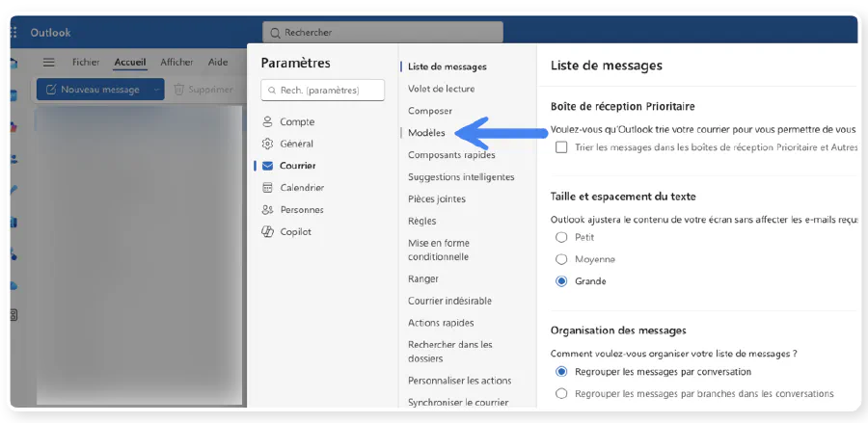868x423 pixels.
Task: Click Organisation des messages heading
Action: click(618, 330)
